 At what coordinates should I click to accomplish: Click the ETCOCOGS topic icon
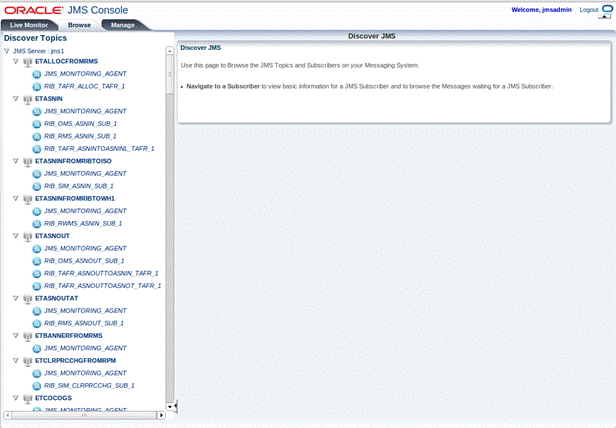28,398
